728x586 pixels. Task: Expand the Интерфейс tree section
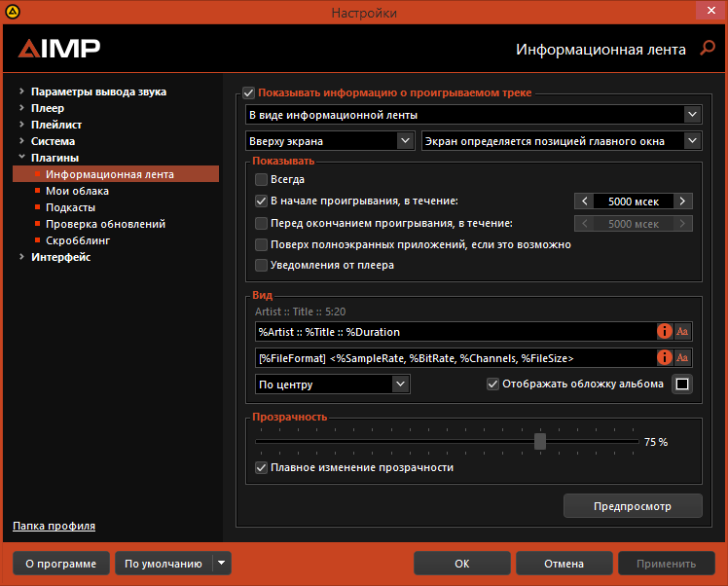point(21,257)
